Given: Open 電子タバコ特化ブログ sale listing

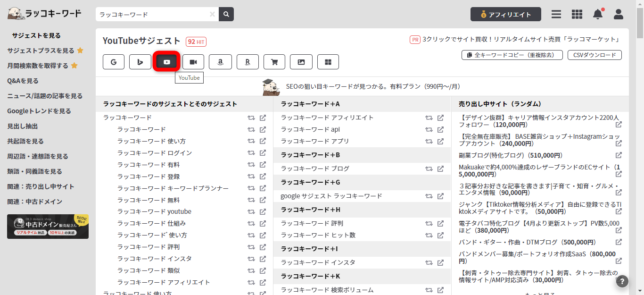Looking at the screenshot, I should point(539,227).
